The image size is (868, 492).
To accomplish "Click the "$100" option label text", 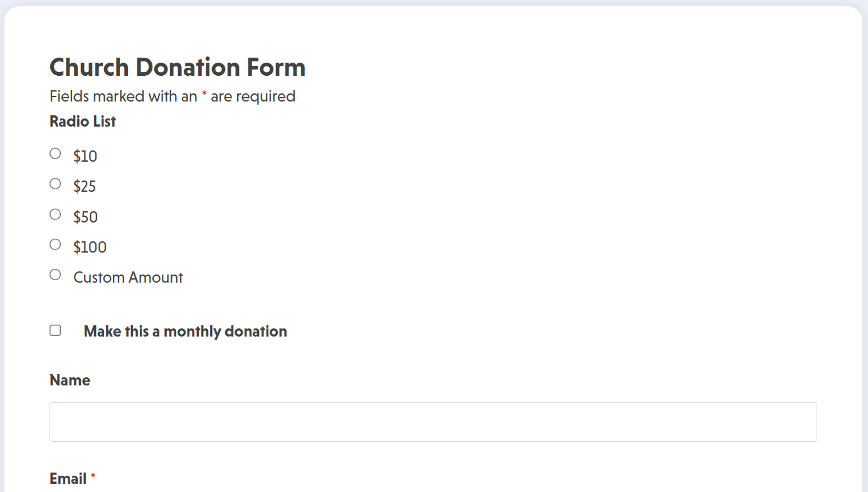I will pyautogui.click(x=90, y=247).
